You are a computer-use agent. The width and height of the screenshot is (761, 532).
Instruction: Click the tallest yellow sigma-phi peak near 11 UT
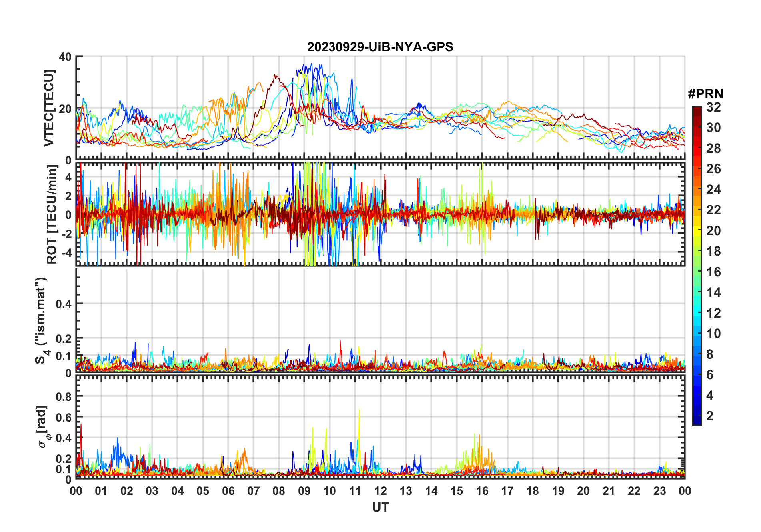(359, 410)
